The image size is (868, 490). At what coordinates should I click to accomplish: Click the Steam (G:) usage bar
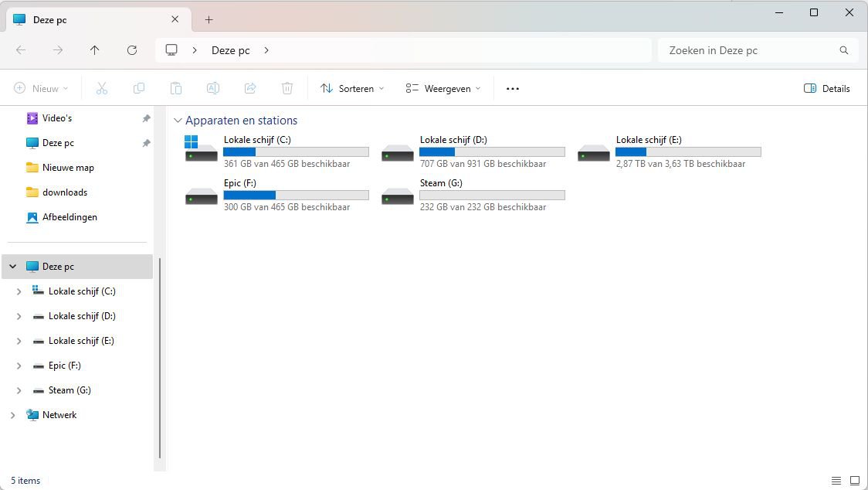point(492,195)
